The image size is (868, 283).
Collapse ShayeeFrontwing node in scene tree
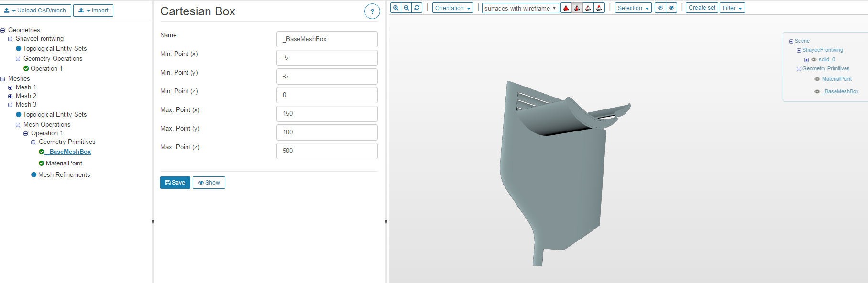[x=799, y=50]
